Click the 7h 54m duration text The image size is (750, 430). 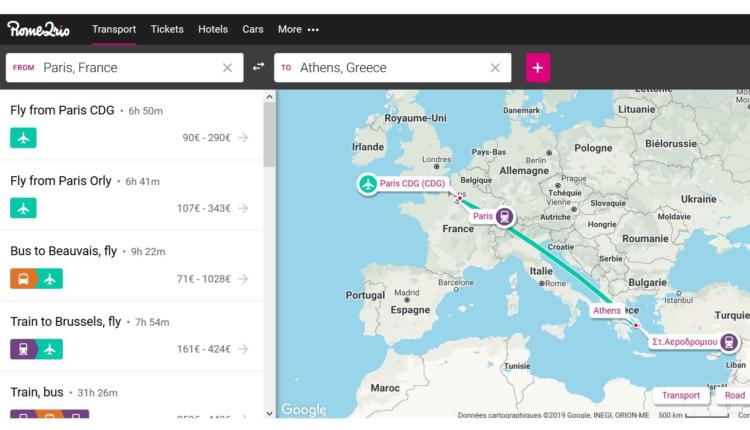152,322
